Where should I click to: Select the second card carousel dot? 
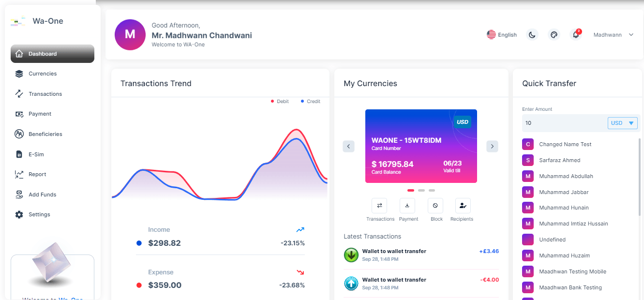tap(421, 191)
